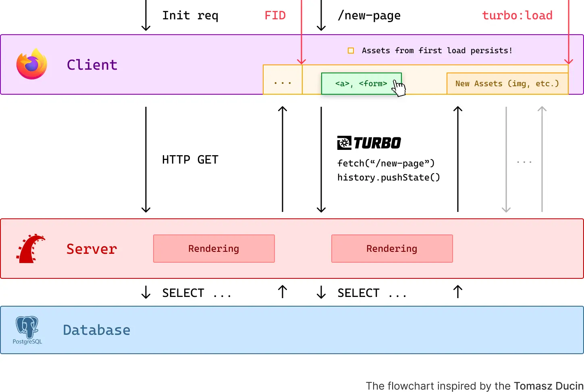Viewport: 584px width, 392px height.
Task: Click the fetch("/new-page") code text
Action: coord(386,163)
